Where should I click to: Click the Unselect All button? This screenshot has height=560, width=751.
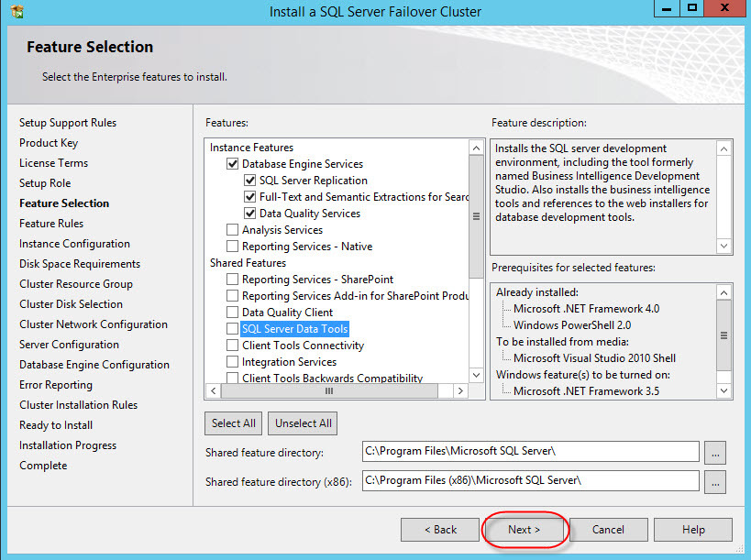pos(304,423)
